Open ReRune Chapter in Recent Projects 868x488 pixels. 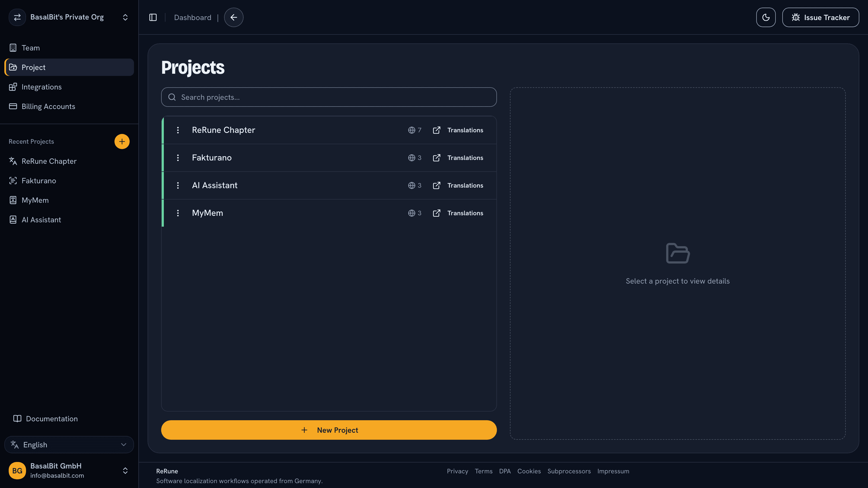pos(69,161)
